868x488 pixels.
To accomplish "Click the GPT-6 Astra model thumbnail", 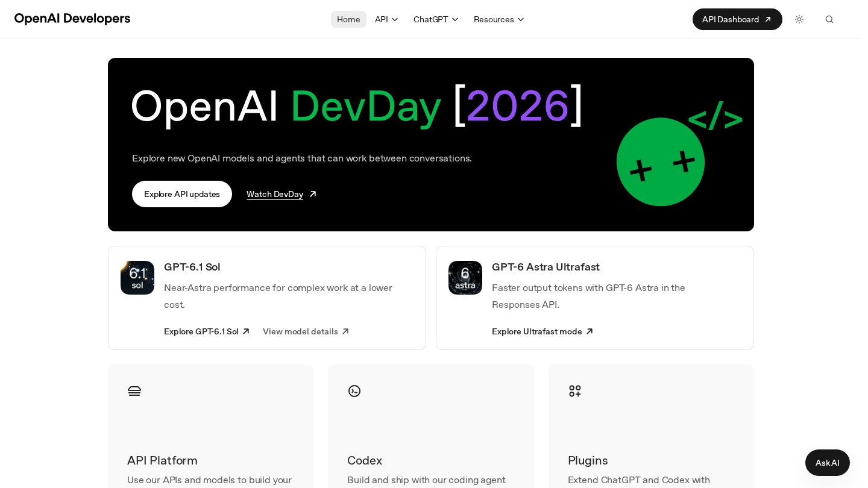I will (465, 278).
